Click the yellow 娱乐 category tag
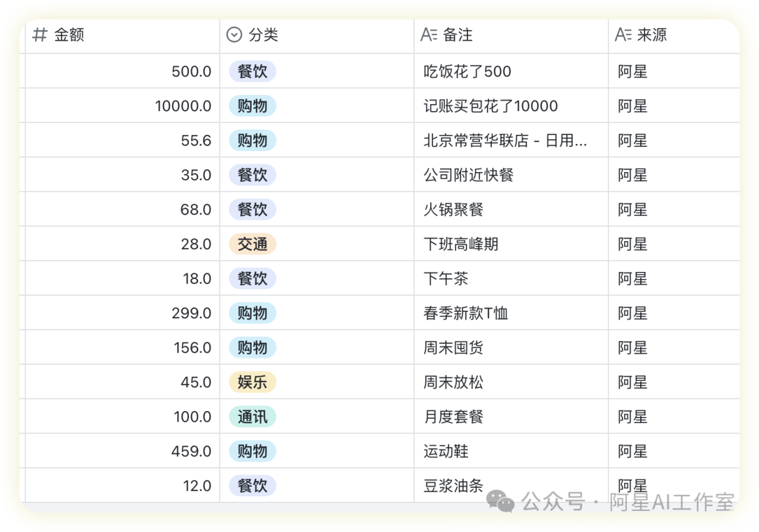This screenshot has width=759, height=532. pos(252,382)
